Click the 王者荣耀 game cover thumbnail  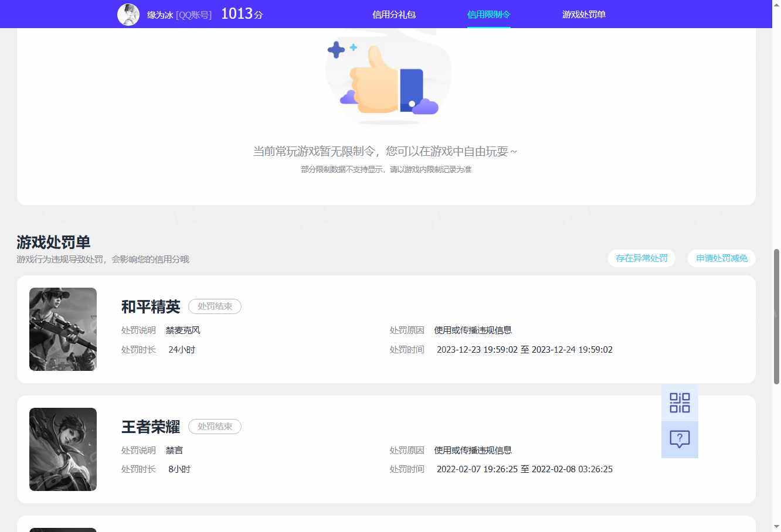[63, 449]
